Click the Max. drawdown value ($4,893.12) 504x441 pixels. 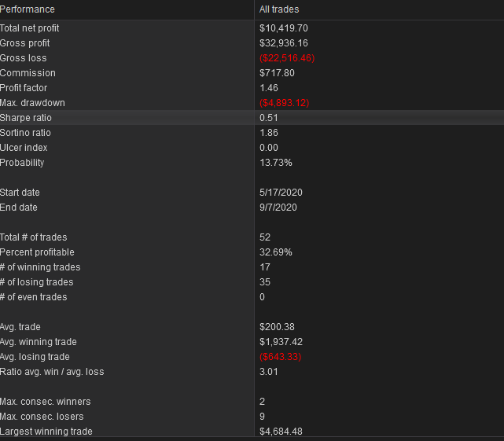(285, 103)
